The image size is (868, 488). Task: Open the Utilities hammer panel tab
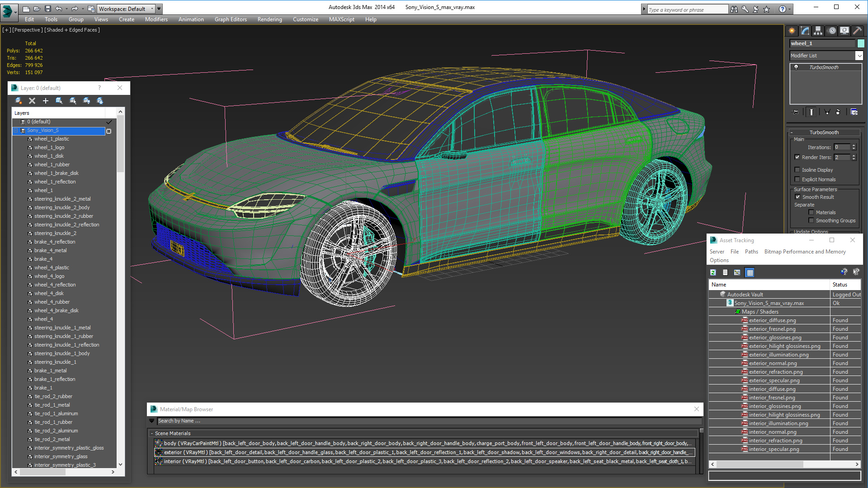coord(857,31)
